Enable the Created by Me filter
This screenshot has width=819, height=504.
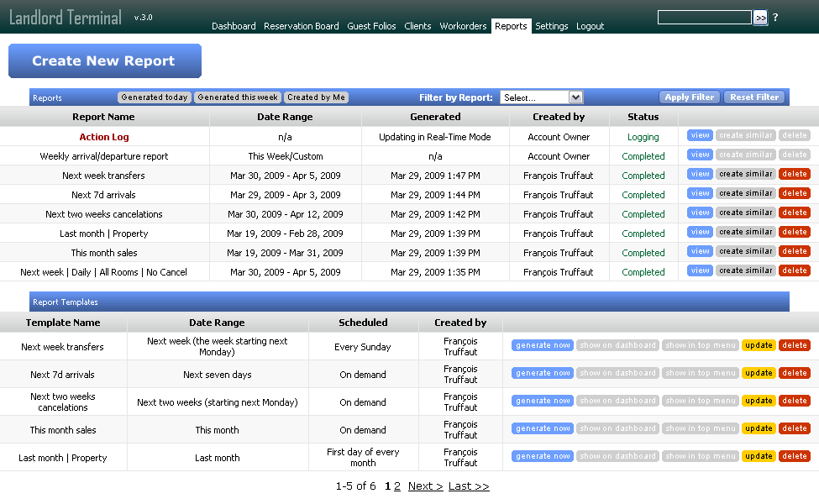tap(316, 97)
